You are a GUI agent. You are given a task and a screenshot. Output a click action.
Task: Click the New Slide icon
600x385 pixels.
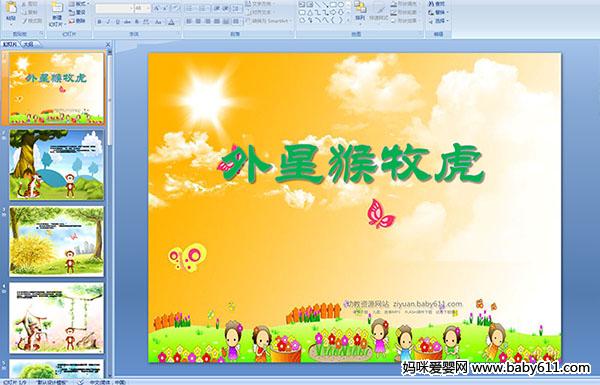tap(57, 14)
